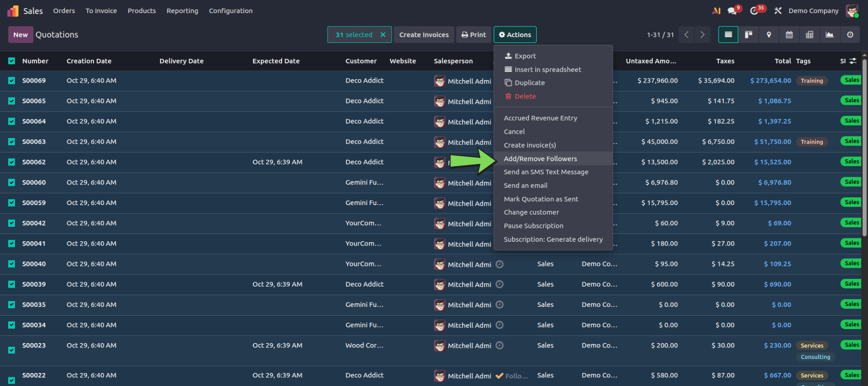Open the Pivot table view
This screenshot has width=868, height=386.
pyautogui.click(x=809, y=35)
